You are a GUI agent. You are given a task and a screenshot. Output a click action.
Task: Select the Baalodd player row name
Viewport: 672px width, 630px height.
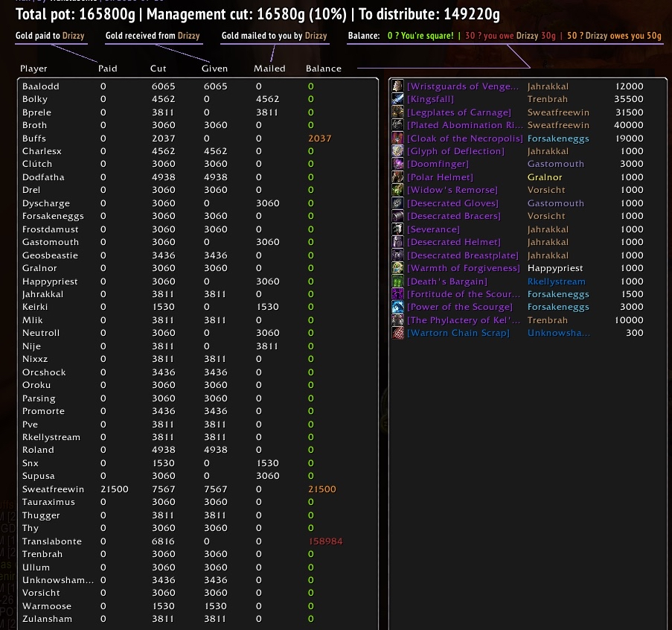[x=41, y=86]
